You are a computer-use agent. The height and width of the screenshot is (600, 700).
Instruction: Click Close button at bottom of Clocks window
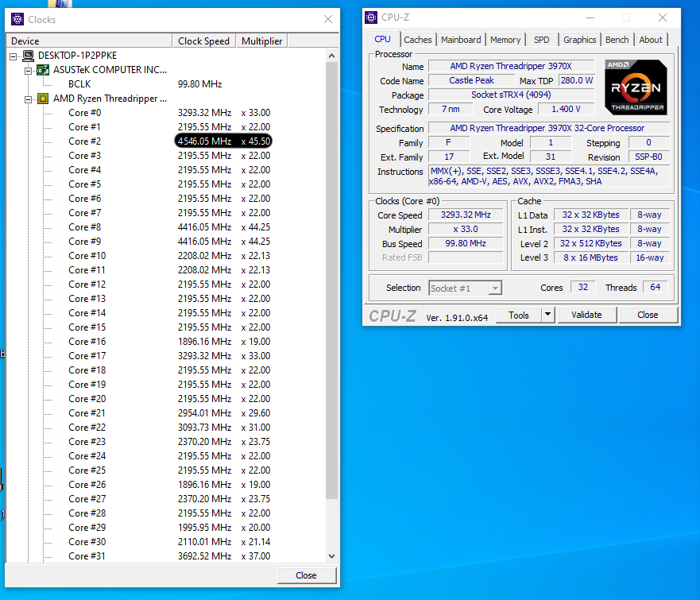pos(306,575)
